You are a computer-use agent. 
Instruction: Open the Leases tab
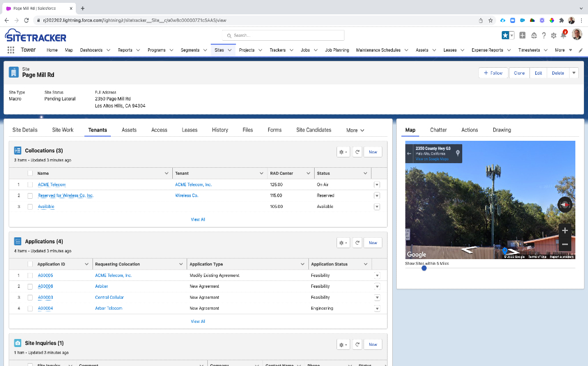point(189,130)
